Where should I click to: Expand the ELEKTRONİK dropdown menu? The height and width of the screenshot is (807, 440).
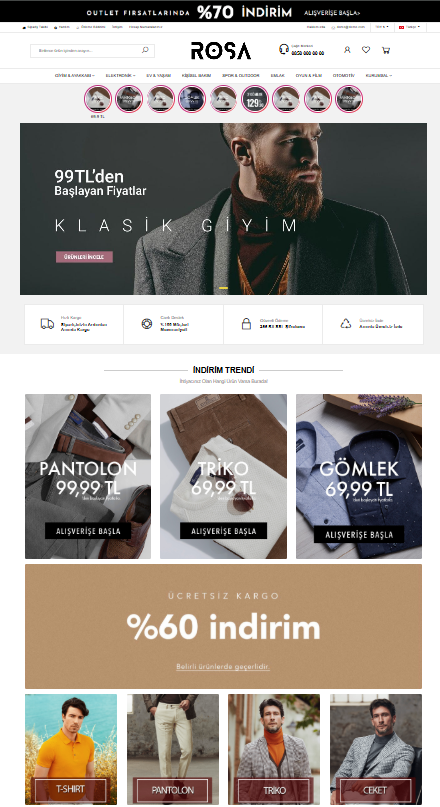coord(120,76)
